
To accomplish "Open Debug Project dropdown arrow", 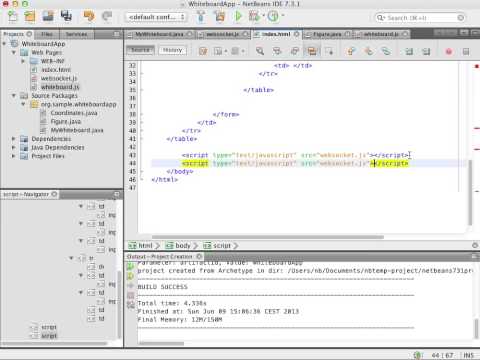I will (x=263, y=15).
